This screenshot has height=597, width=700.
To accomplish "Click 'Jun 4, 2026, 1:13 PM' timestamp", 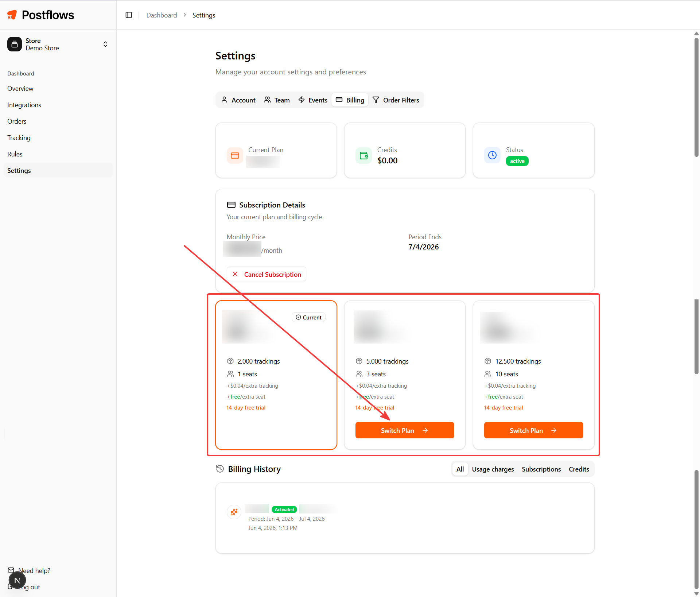I will pos(273,528).
